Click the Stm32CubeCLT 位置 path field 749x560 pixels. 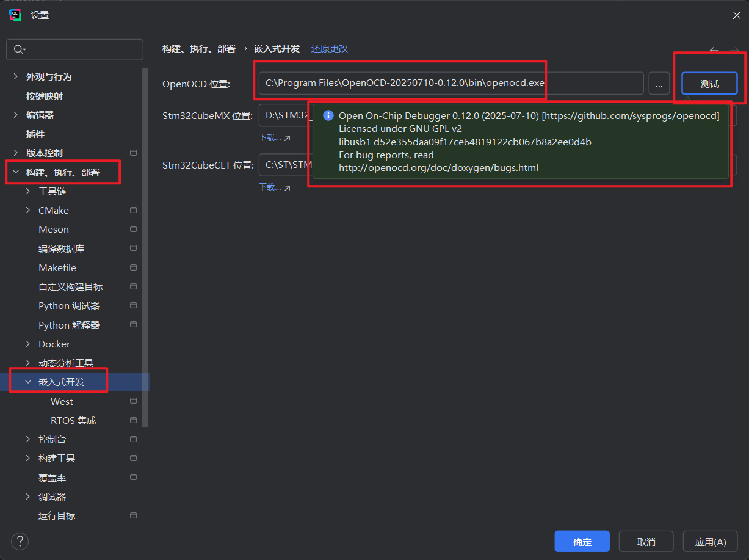tap(285, 165)
